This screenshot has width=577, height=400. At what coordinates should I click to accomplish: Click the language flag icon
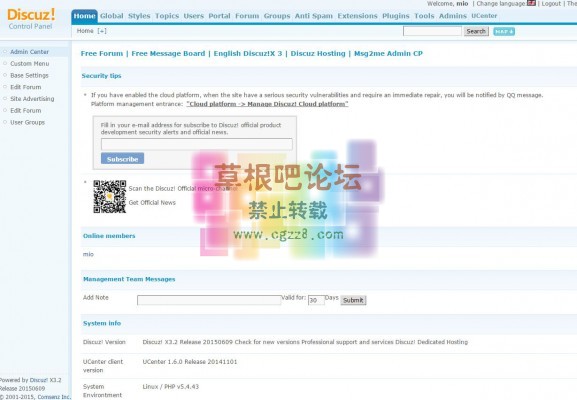click(531, 3)
